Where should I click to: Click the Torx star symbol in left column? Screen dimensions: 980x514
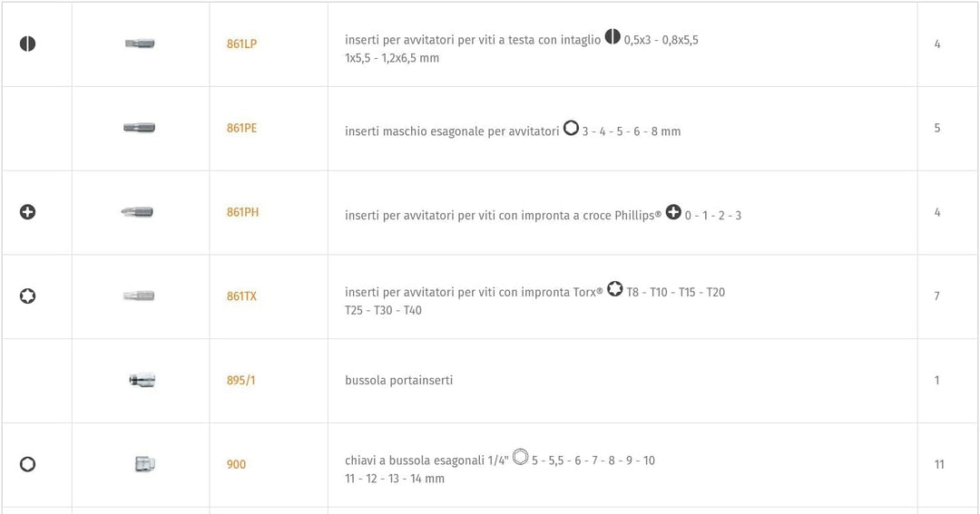(x=27, y=296)
